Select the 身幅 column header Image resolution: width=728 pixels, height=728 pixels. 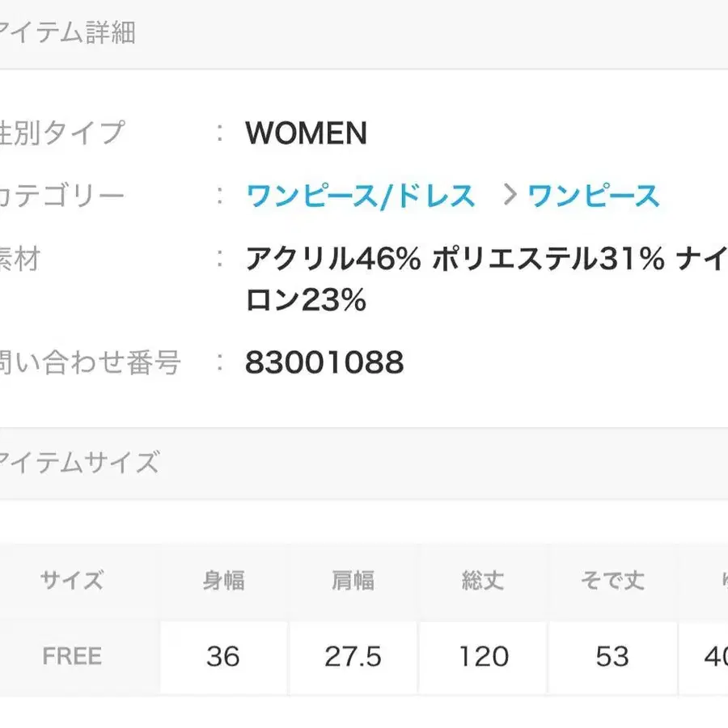click(x=223, y=579)
